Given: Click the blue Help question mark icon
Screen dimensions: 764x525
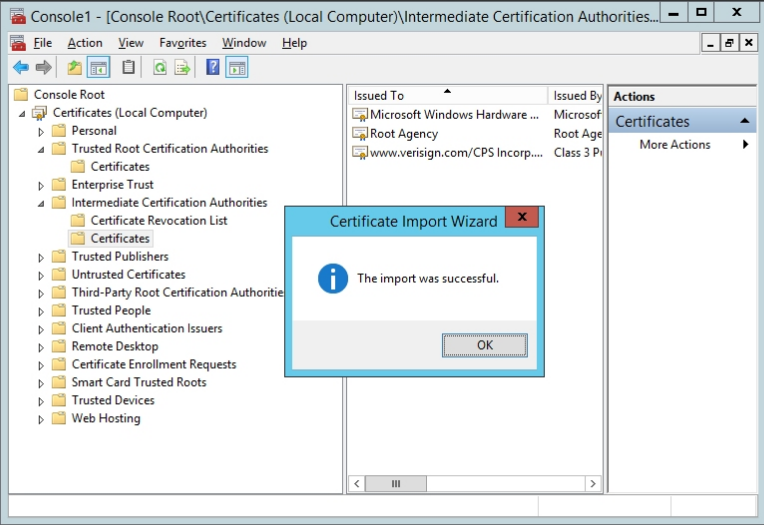Looking at the screenshot, I should (212, 68).
